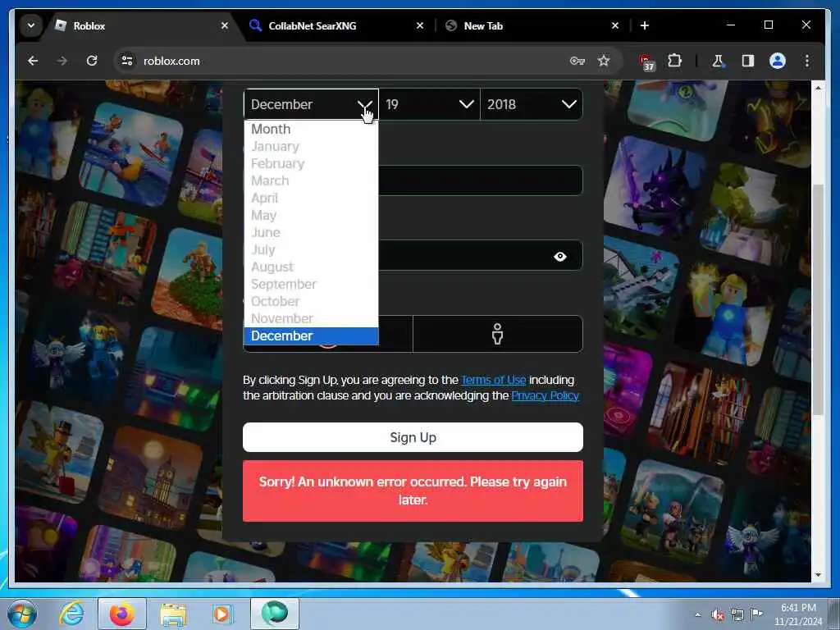
Task: Open site information icon beside roblox.com
Action: point(127,61)
